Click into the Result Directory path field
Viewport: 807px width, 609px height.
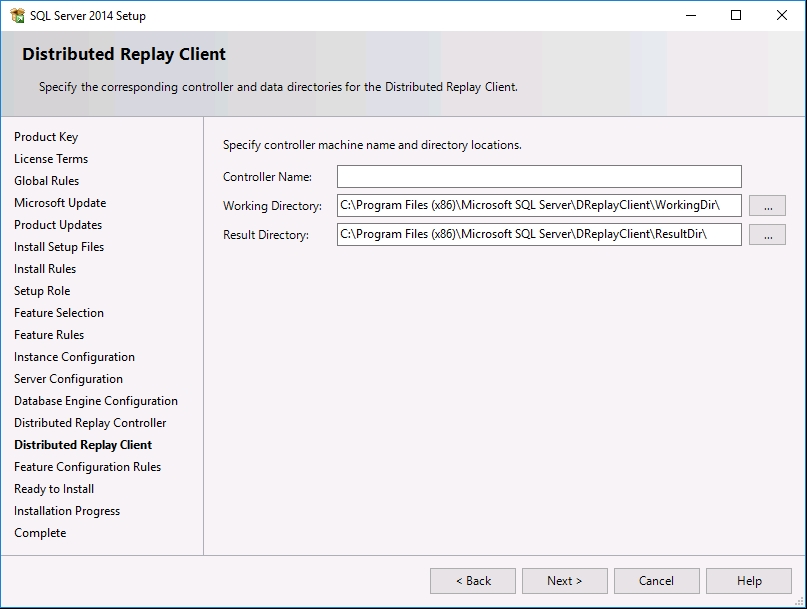pyautogui.click(x=539, y=234)
